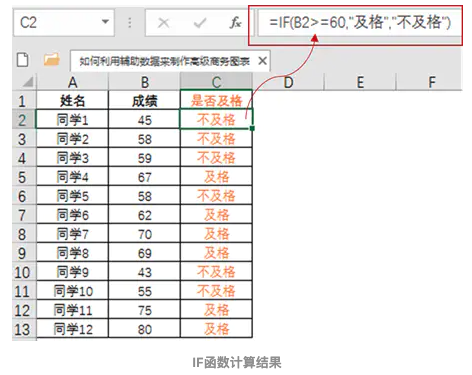Click the 是否及格 header cell

coord(216,100)
